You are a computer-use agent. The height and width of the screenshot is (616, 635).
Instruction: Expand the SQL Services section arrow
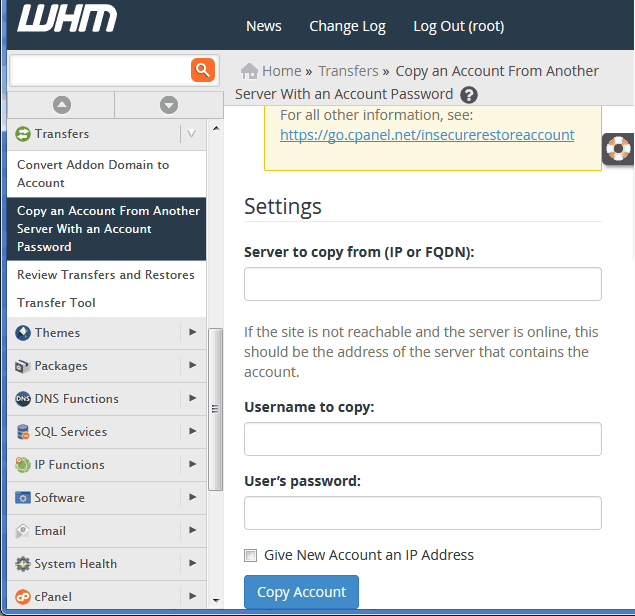[x=193, y=431]
